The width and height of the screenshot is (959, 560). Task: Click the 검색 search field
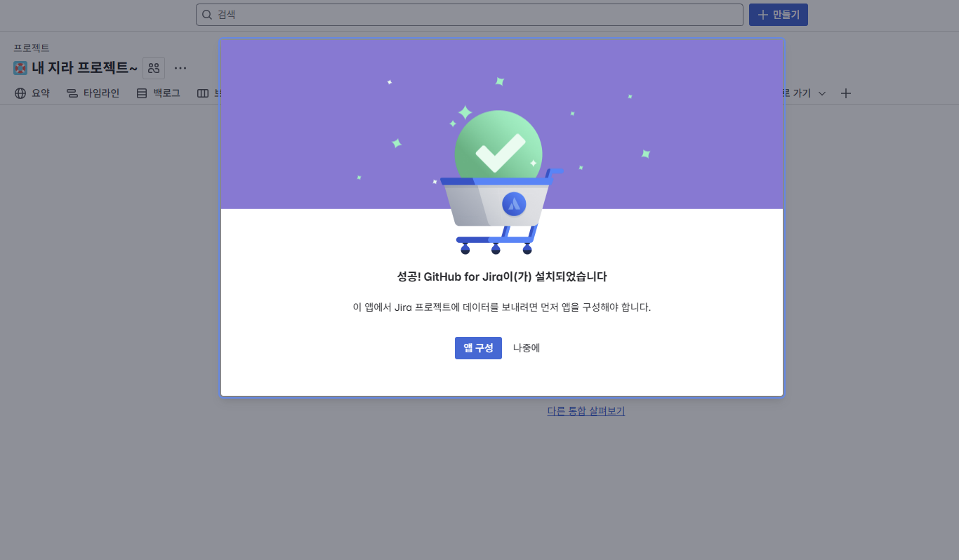pyautogui.click(x=469, y=15)
